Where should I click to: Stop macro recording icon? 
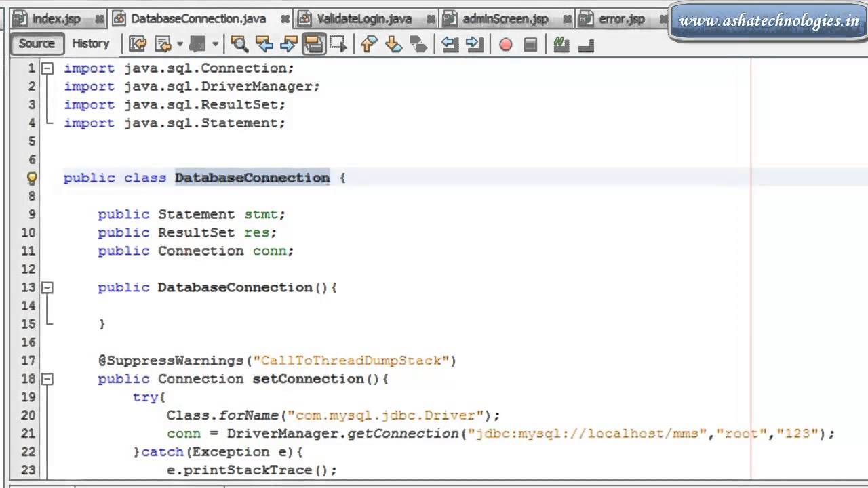[x=531, y=45]
